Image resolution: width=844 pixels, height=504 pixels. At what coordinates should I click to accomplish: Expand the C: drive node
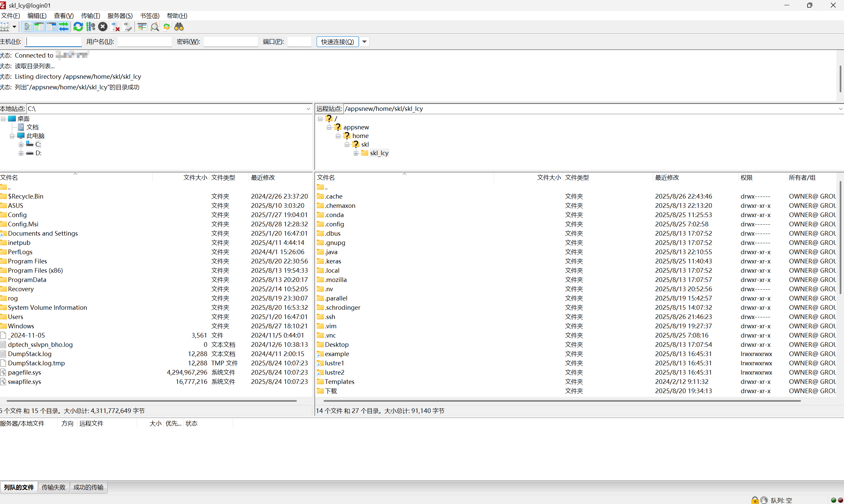click(21, 145)
